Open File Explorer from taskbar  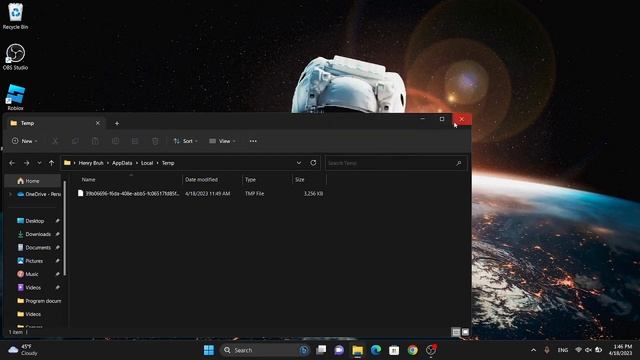point(358,350)
